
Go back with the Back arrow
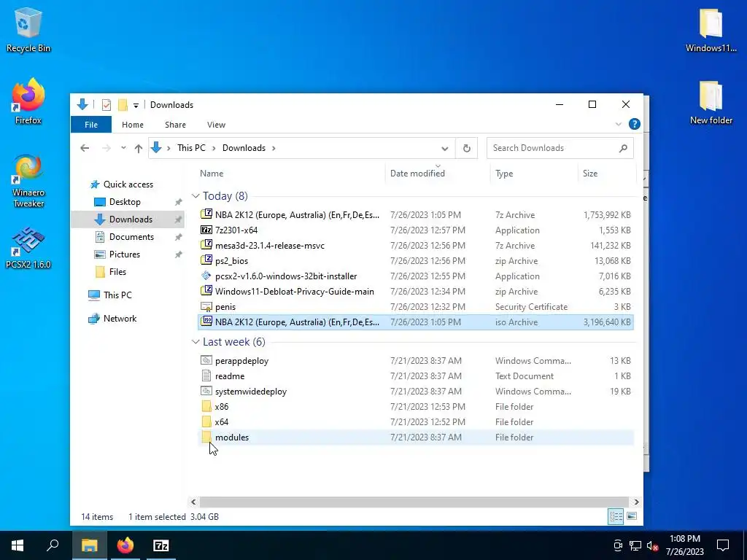pyautogui.click(x=85, y=148)
